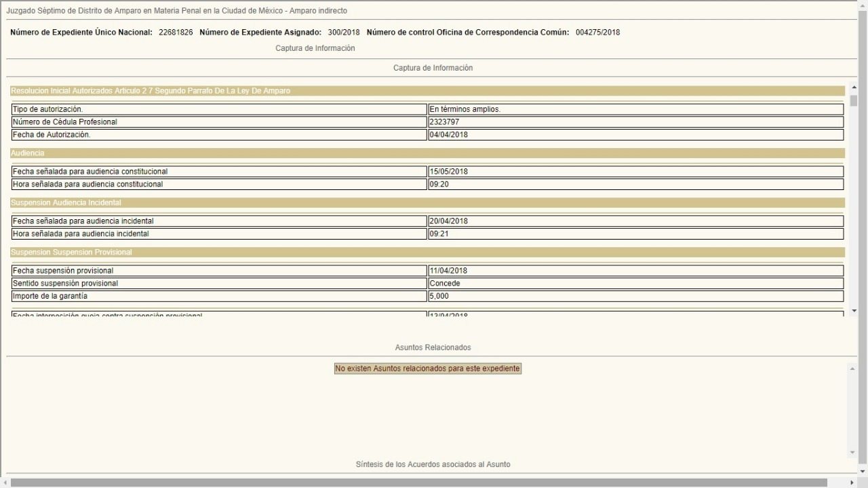
Task: Click the page's vertical scrollbar down arrow
Action: (x=863, y=471)
